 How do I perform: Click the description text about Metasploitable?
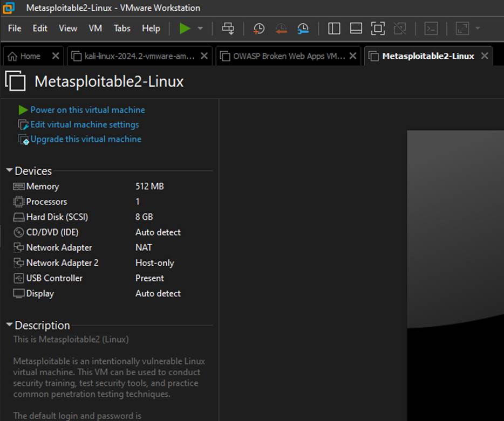coord(108,378)
